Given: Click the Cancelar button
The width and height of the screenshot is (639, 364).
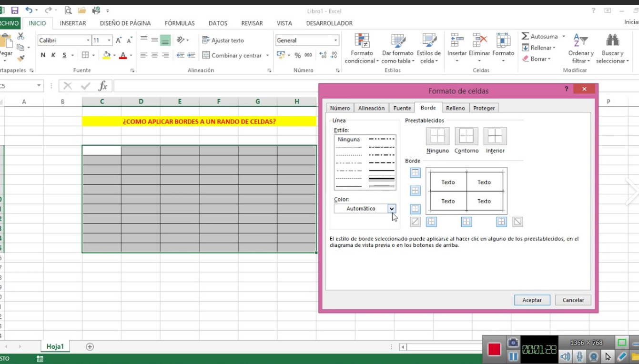Looking at the screenshot, I should tap(573, 300).
